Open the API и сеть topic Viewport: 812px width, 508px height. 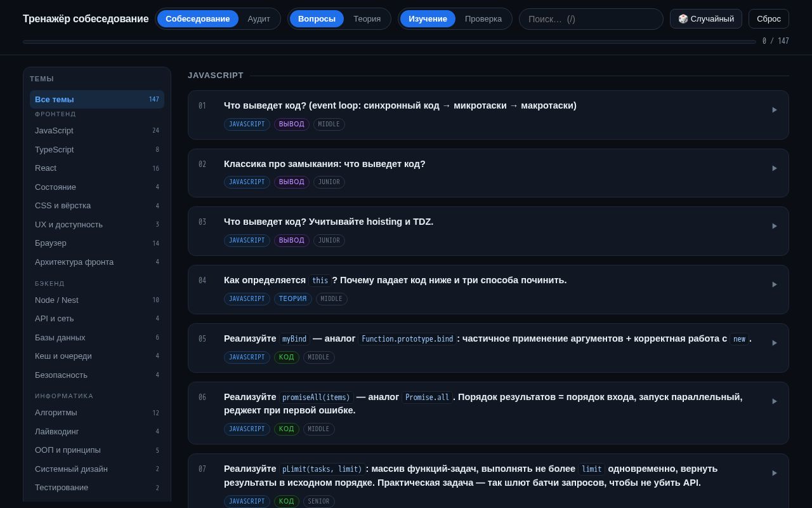pos(97,319)
